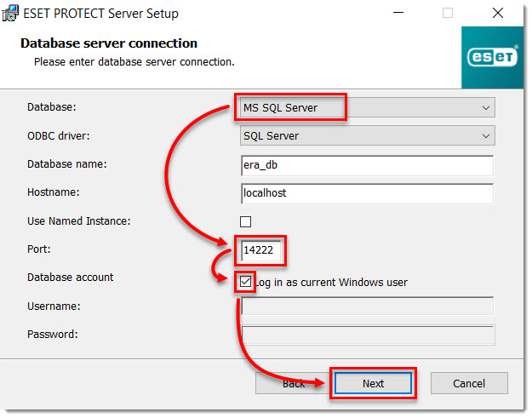Click the 'Port:' label
Viewport: 532px width, 418px height.
click(39, 249)
